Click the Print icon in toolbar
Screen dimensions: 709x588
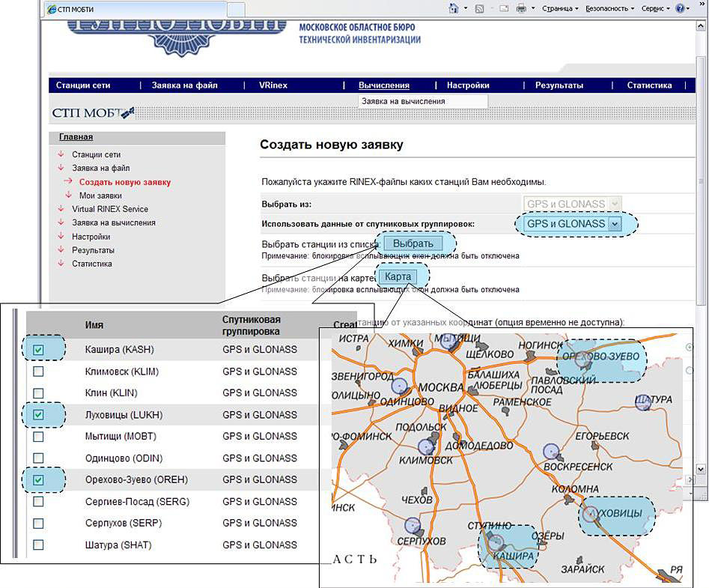pyautogui.click(x=521, y=8)
